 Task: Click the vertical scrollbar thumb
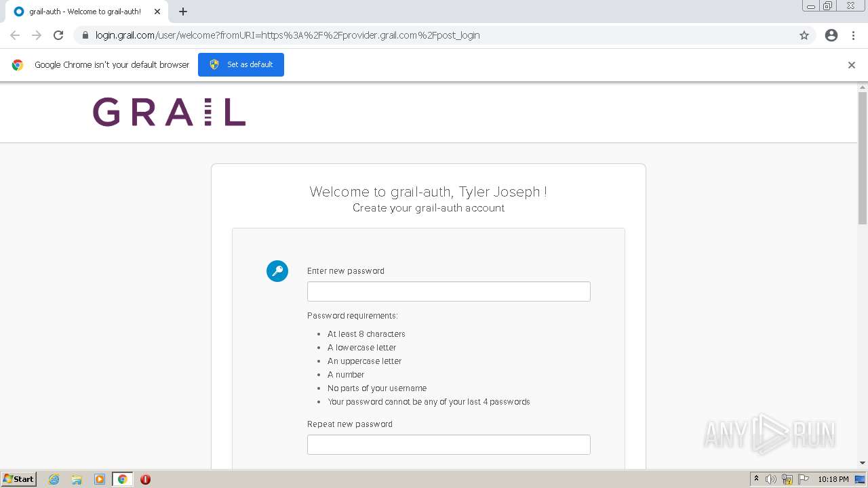pos(863,157)
